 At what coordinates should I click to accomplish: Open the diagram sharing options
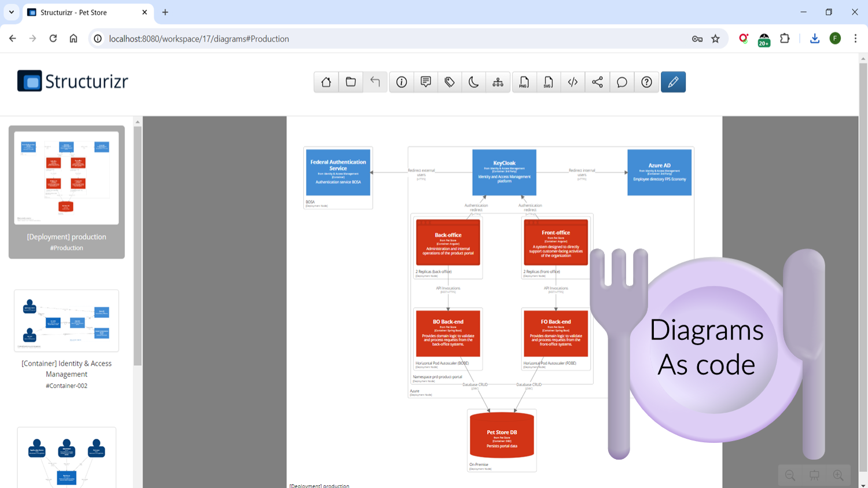click(x=597, y=82)
